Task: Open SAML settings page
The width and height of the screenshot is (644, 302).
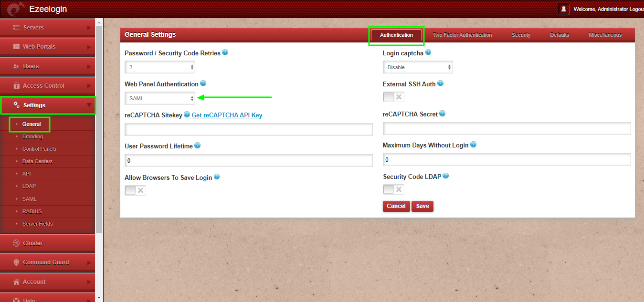Action: 29,199
